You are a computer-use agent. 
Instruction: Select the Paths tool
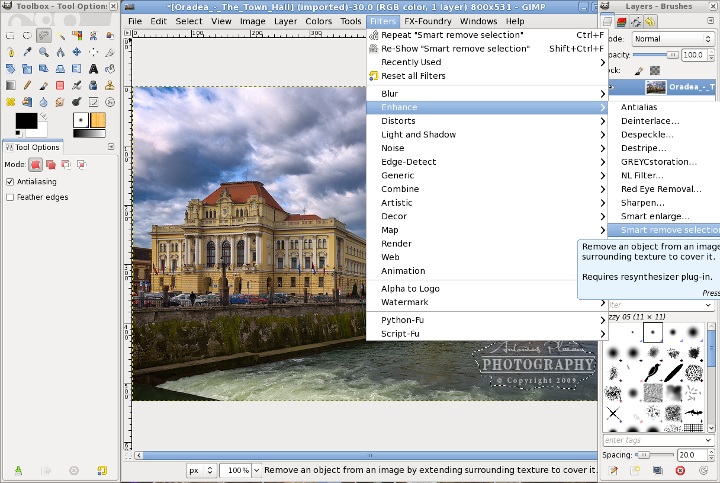11,52
